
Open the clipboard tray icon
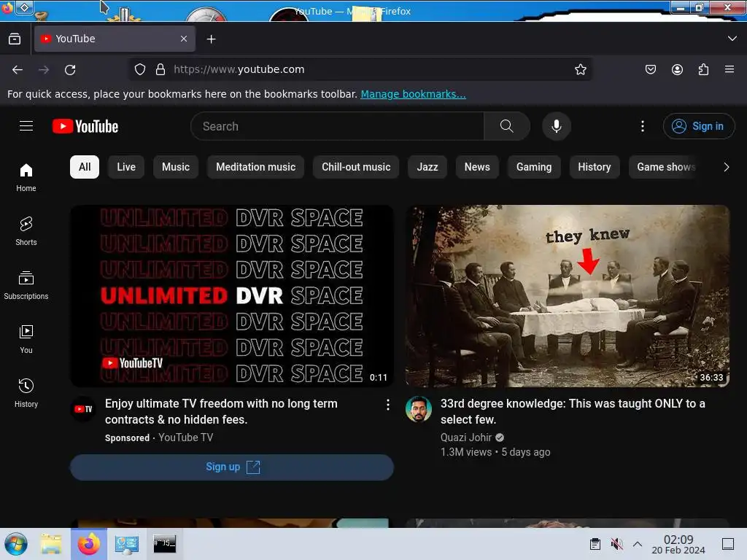tap(595, 544)
